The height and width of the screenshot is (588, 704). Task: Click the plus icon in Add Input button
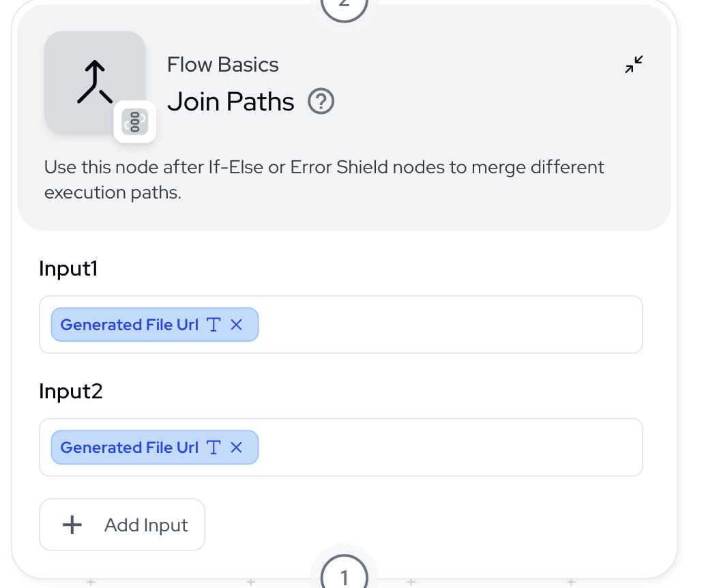72,525
